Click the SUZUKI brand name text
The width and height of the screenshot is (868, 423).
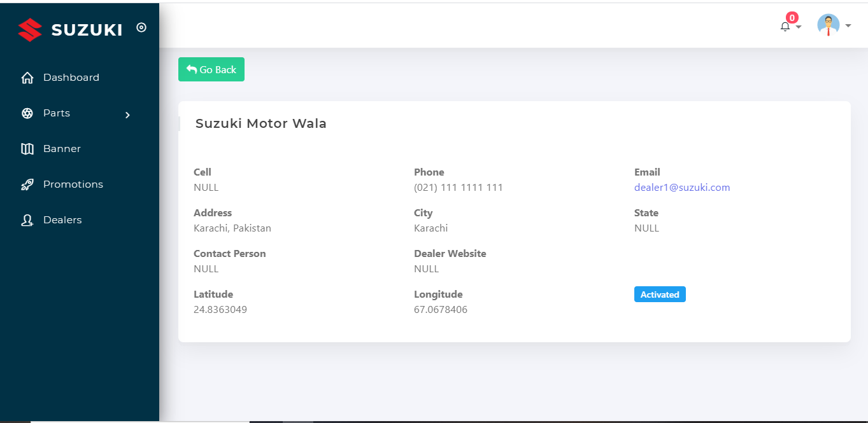87,30
